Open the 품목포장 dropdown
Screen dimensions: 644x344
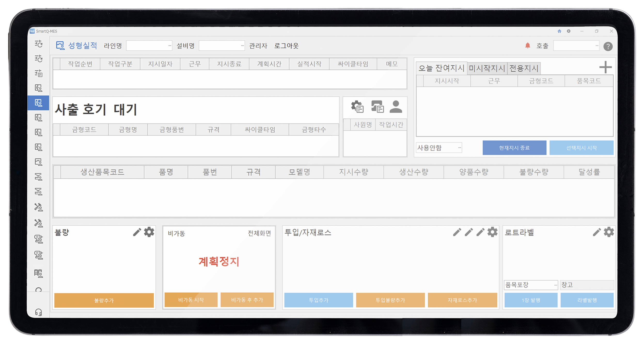click(x=555, y=285)
